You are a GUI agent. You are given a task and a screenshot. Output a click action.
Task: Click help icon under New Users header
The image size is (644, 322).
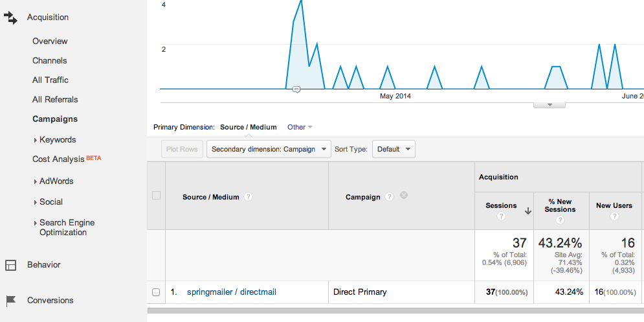point(614,216)
